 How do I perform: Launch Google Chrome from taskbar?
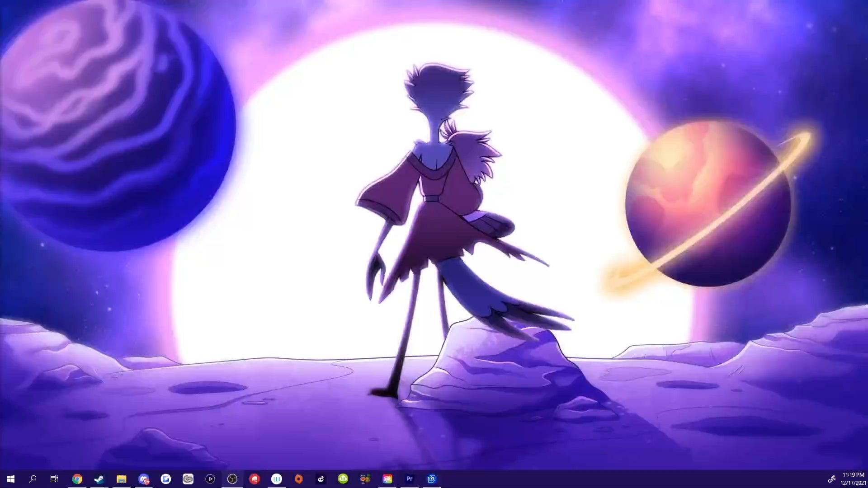pyautogui.click(x=77, y=479)
